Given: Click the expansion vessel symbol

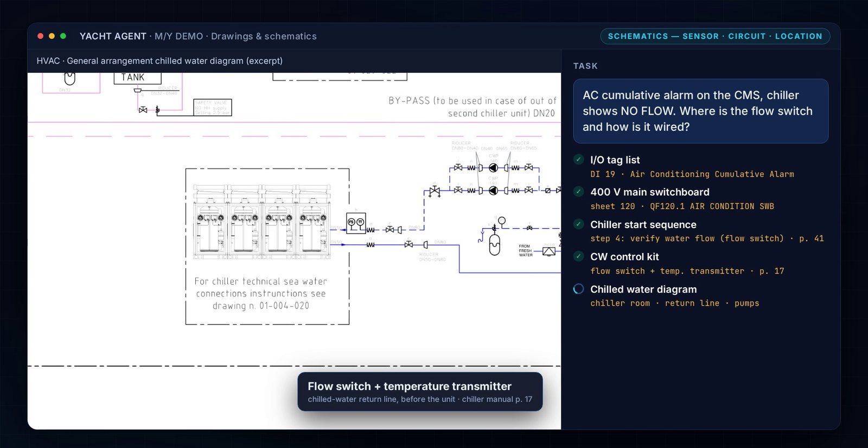Looking at the screenshot, I should pos(495,245).
